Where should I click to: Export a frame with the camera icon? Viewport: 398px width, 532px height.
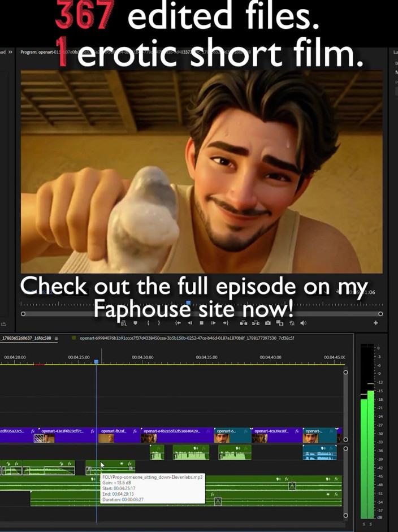tap(268, 323)
